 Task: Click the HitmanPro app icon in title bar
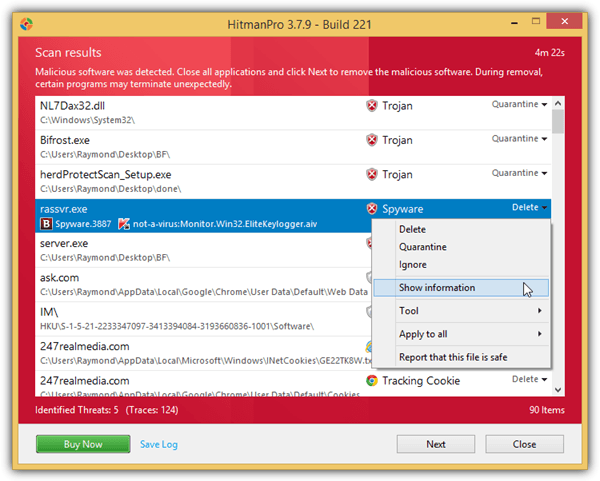[27, 21]
